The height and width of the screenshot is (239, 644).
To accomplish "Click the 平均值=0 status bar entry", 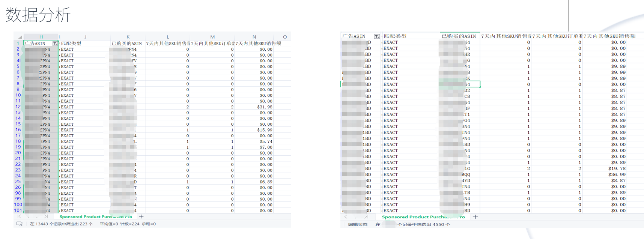I will (x=109, y=224).
